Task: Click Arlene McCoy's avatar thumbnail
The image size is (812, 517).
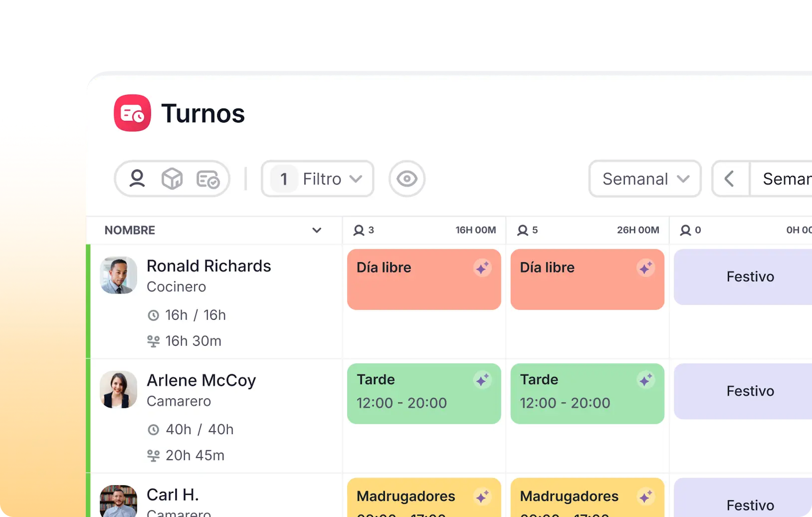Action: point(118,389)
